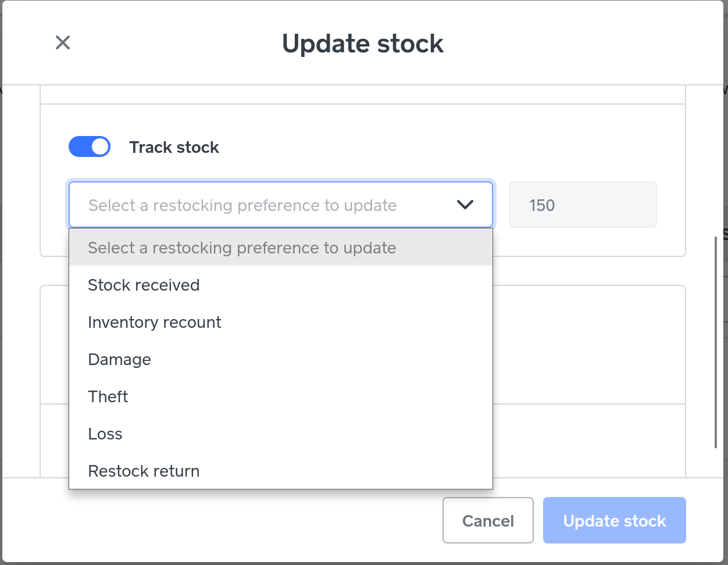Click the white knob of Track stock switch
Screen dimensions: 728x565
click(100, 147)
